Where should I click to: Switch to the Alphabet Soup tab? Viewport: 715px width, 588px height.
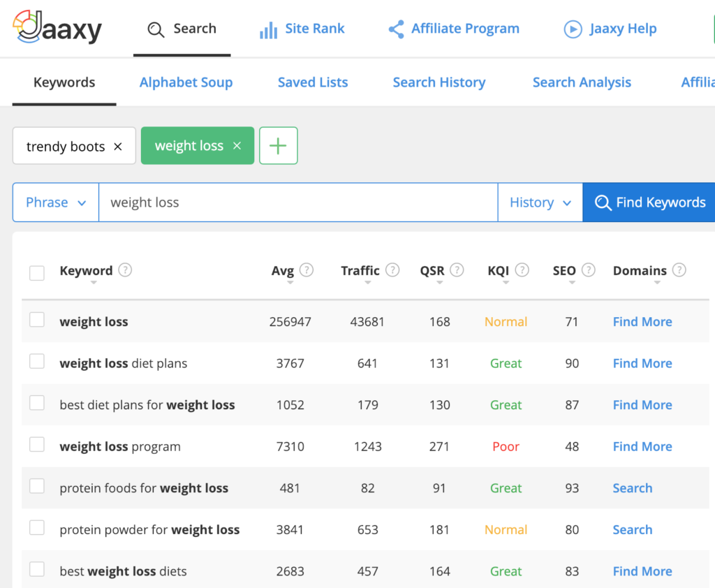pos(186,82)
